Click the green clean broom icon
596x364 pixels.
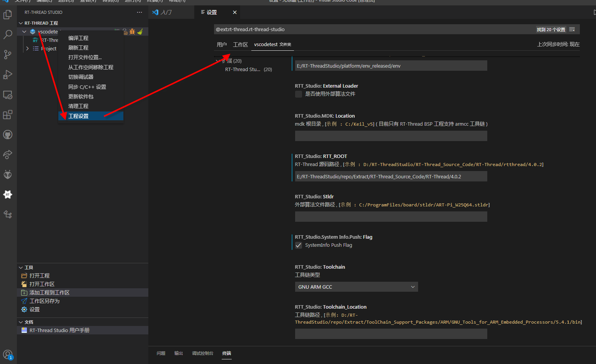(141, 31)
